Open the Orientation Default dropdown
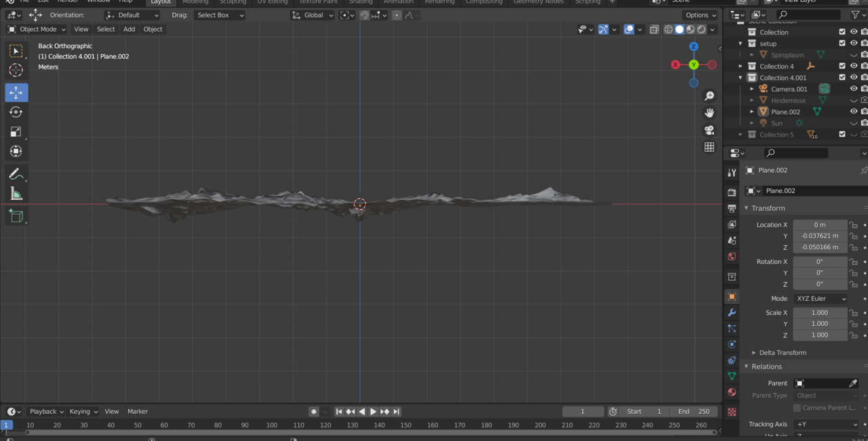The image size is (868, 441). click(132, 15)
